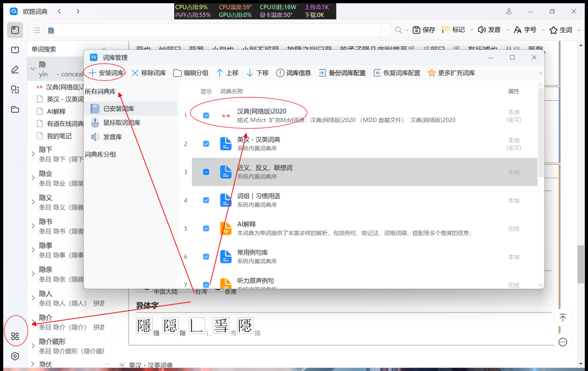The height and width of the screenshot is (371, 588).
Task: Click 移除词库 to remove dictionary
Action: (x=149, y=73)
